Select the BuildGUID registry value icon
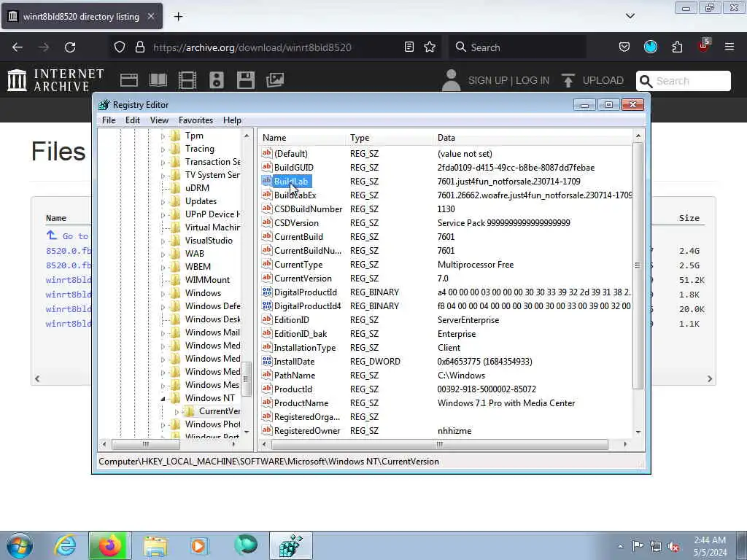747x560 pixels. pyautogui.click(x=267, y=167)
